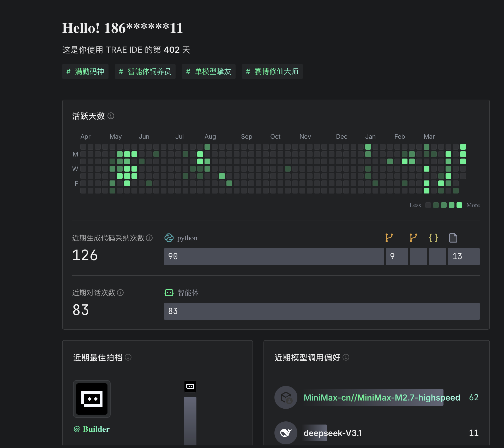Image resolution: width=504 pixels, height=448 pixels.
Task: Click info icon next to 近期最佳拍档
Action: [128, 357]
